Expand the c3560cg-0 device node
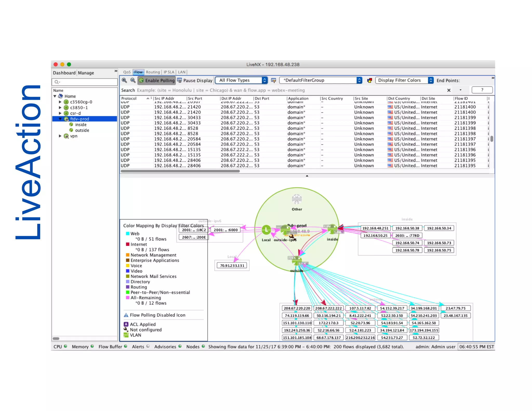Viewport: 532px width, 411px height. [60, 102]
